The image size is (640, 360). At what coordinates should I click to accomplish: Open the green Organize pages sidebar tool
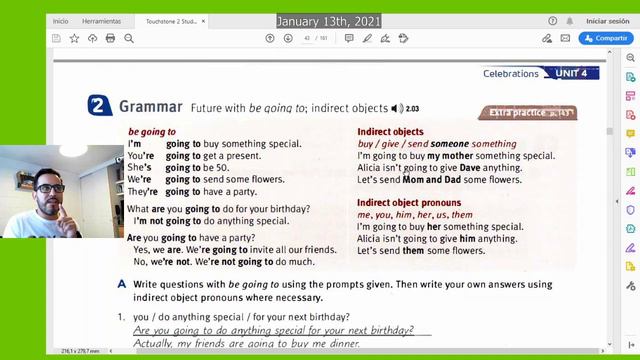click(x=631, y=172)
